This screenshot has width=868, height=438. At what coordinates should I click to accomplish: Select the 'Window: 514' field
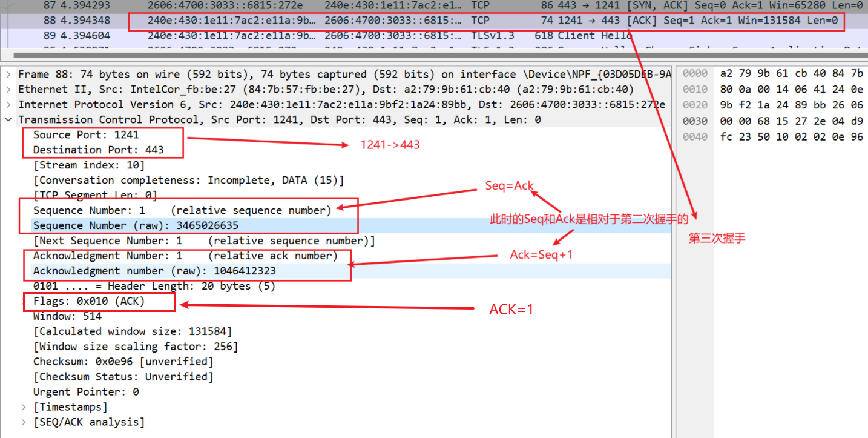point(67,316)
